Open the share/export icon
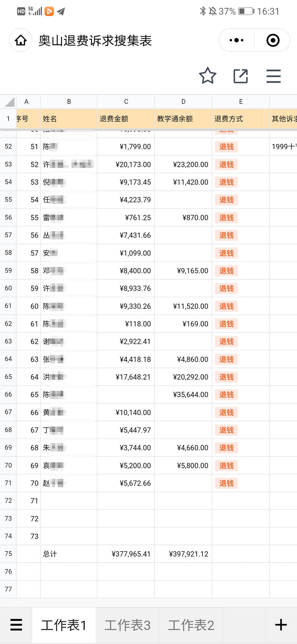Image resolution: width=297 pixels, height=644 pixels. (241, 76)
